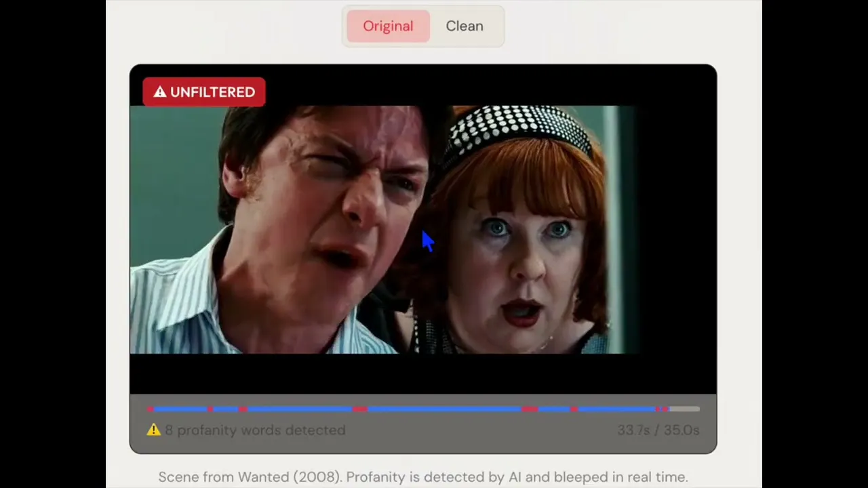Select the Original toggle option
The height and width of the screenshot is (488, 868).
pos(388,26)
